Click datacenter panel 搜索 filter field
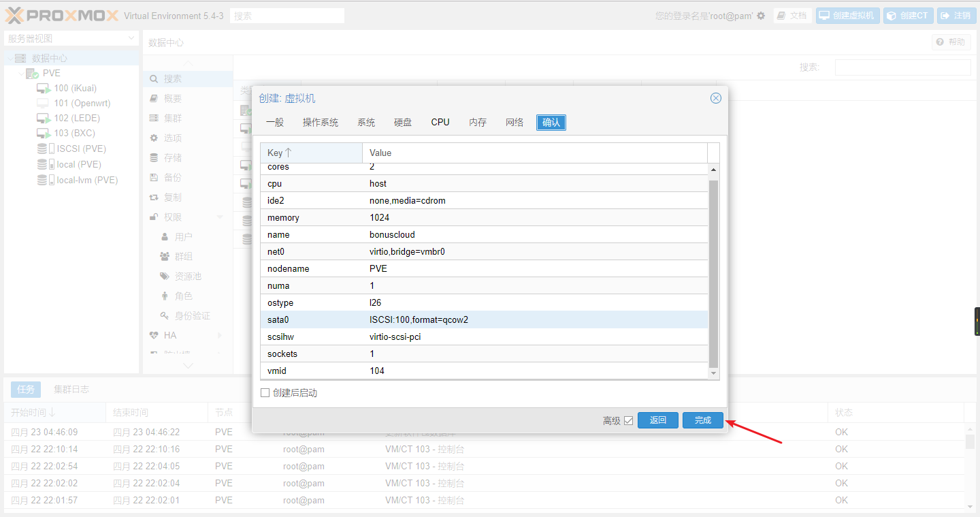980x517 pixels. coord(903,67)
